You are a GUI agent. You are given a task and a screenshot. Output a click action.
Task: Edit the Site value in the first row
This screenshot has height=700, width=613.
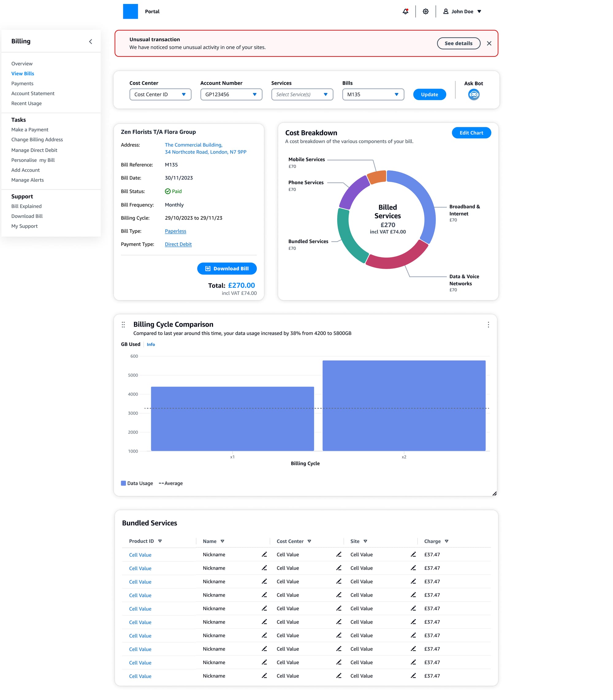tap(413, 554)
